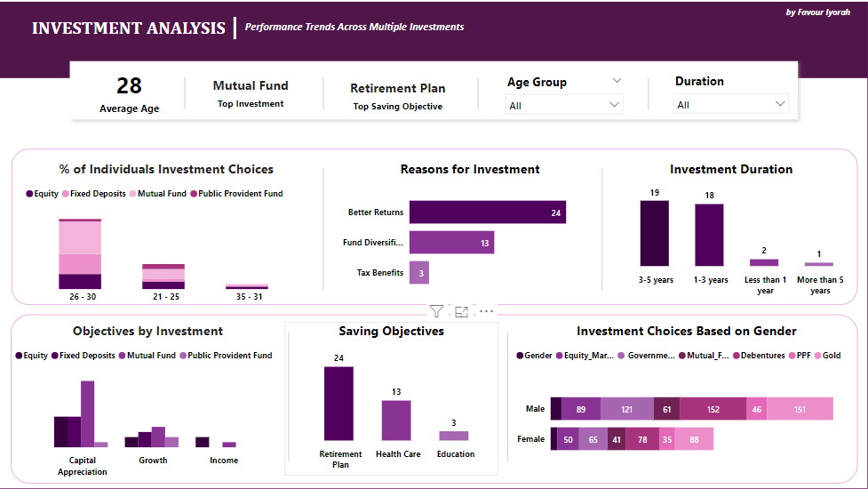Image resolution: width=868 pixels, height=489 pixels.
Task: Select the Tax Benefits bar
Action: pos(419,273)
